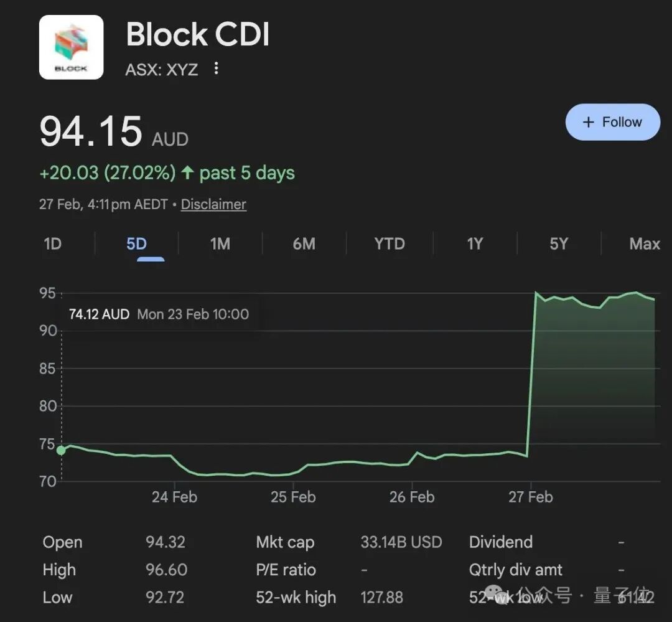This screenshot has width=672, height=622.
Task: Click the plus icon inside the Follow button
Action: [x=588, y=122]
